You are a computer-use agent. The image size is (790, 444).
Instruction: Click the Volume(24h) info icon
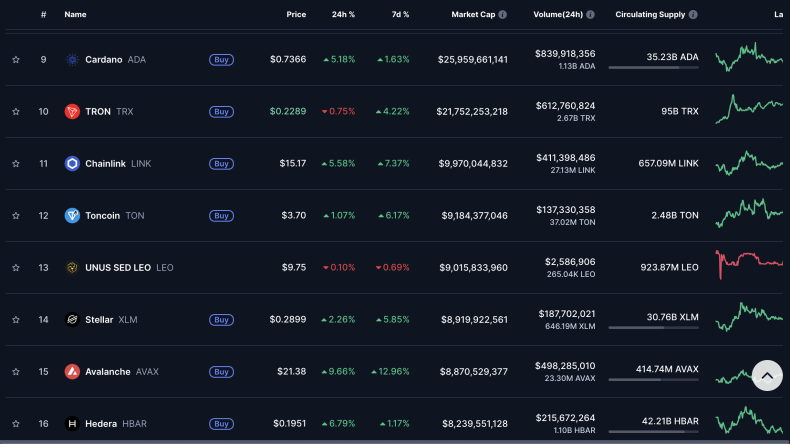[x=590, y=15]
